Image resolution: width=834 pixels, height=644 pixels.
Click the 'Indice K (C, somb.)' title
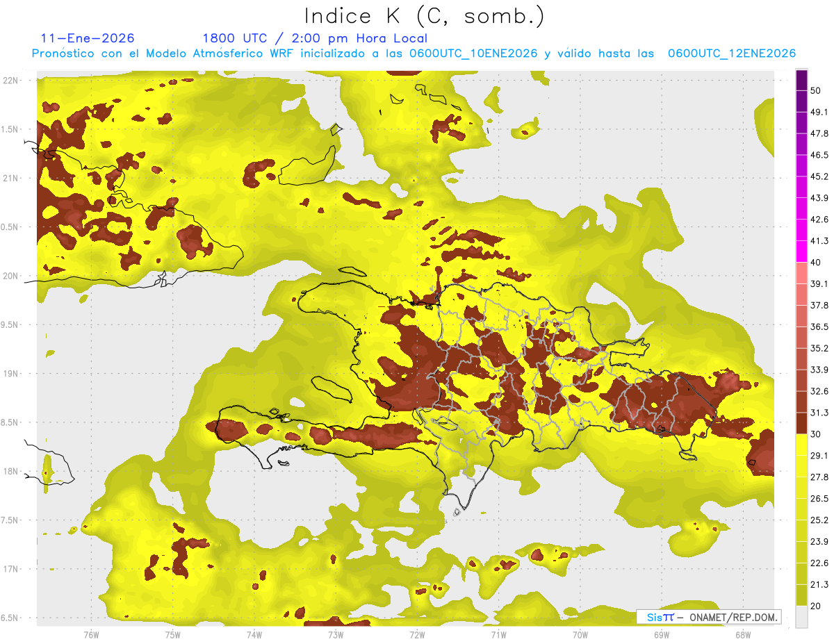click(x=425, y=16)
